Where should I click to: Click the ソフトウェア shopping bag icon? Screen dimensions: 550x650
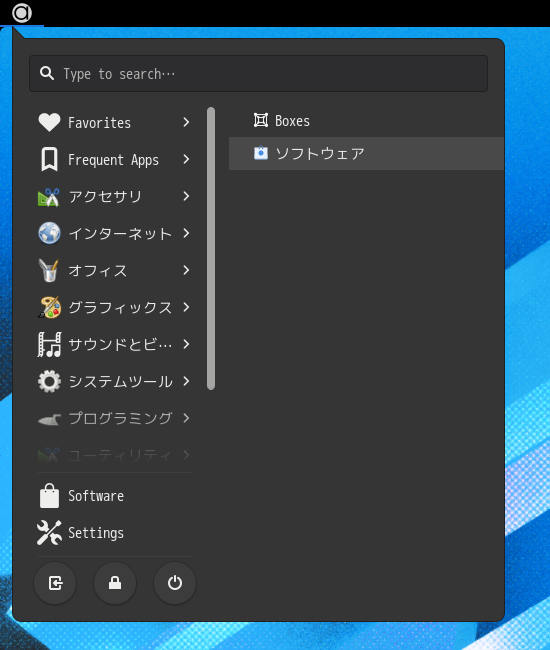click(261, 153)
